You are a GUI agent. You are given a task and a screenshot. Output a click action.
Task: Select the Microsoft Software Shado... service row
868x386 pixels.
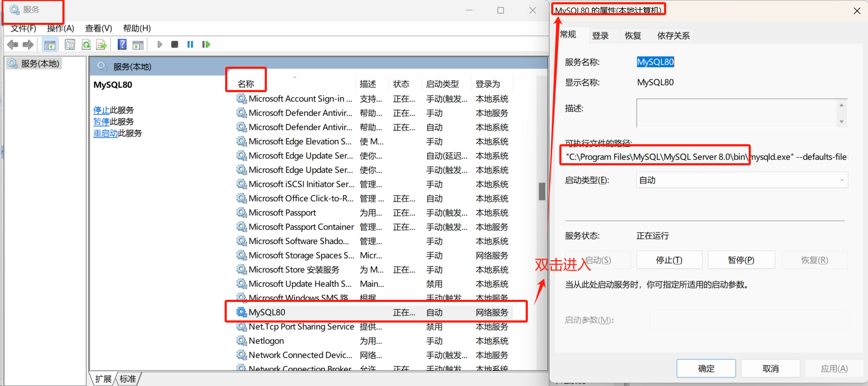[x=373, y=241]
